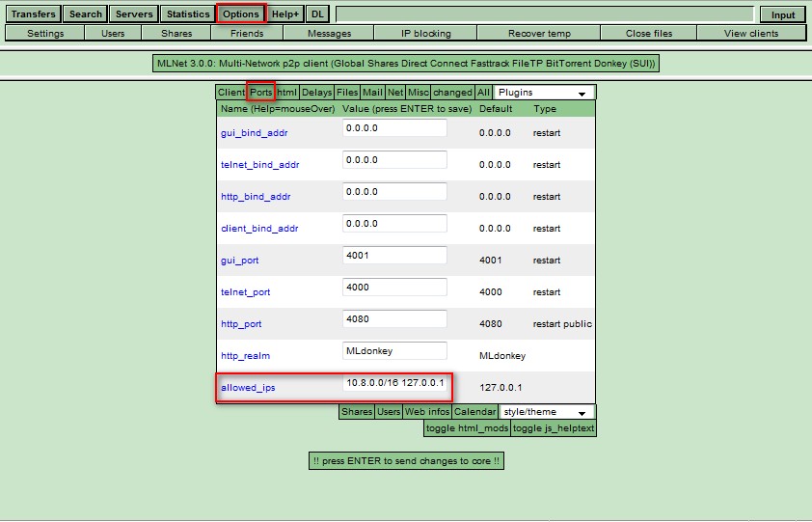Toggle html_mods setting

pyautogui.click(x=467, y=427)
